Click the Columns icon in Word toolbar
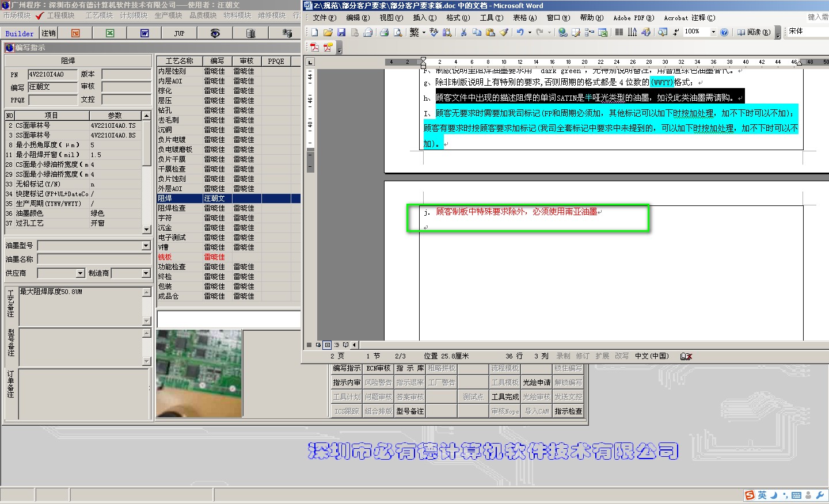The image size is (829, 504). (x=619, y=32)
